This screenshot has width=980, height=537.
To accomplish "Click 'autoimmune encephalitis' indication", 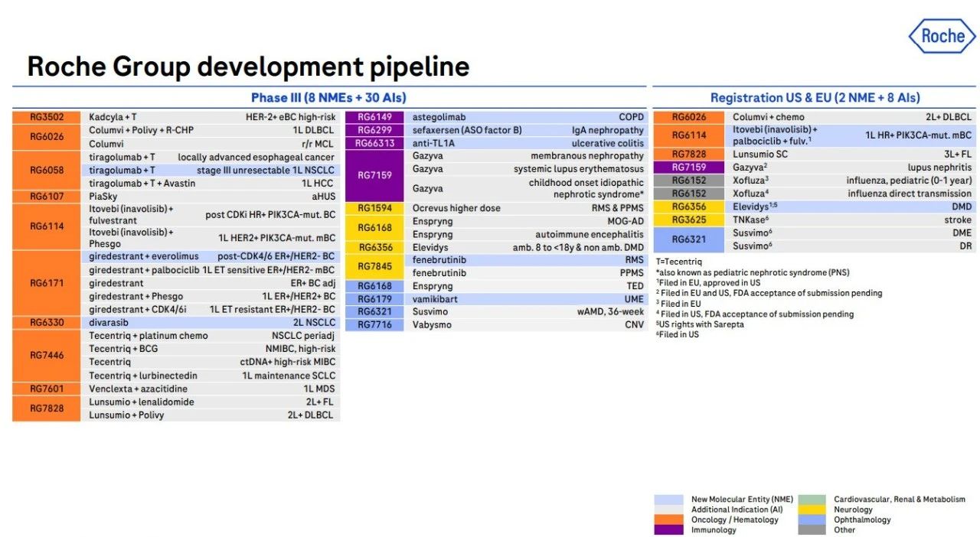I will tap(590, 234).
